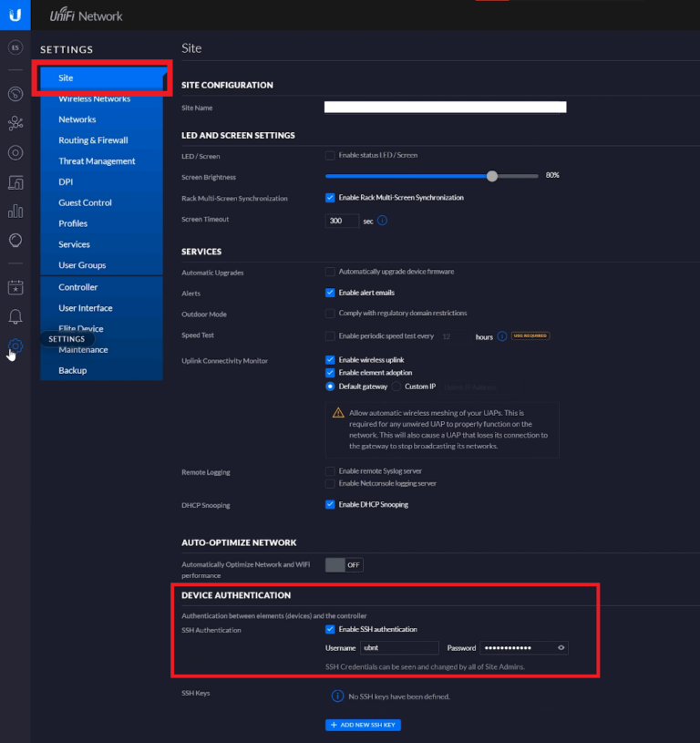
Task: Click Add New SSH Key button
Action: click(363, 725)
